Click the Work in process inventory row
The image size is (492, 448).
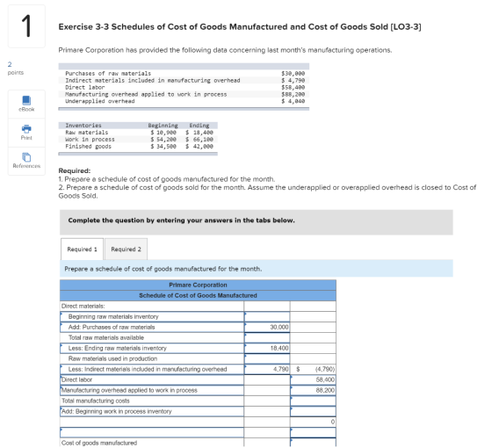[138, 140]
